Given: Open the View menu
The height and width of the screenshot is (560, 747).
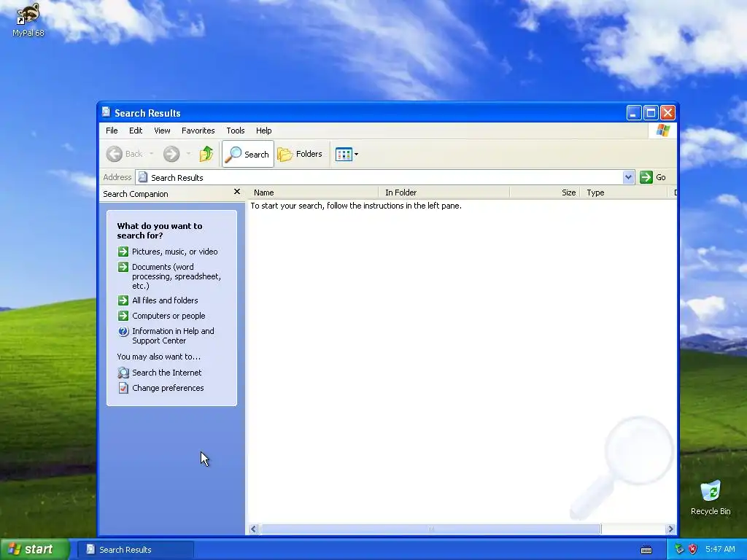Looking at the screenshot, I should 162,131.
